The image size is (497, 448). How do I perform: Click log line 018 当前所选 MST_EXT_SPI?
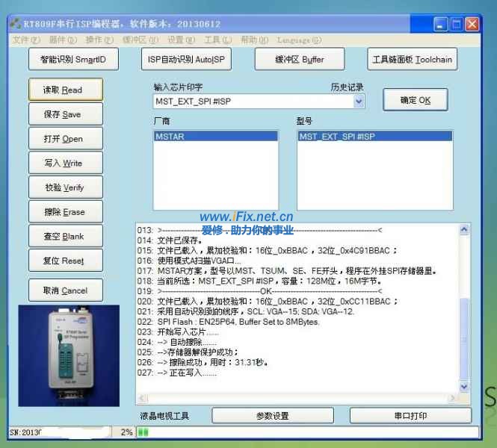click(x=259, y=281)
